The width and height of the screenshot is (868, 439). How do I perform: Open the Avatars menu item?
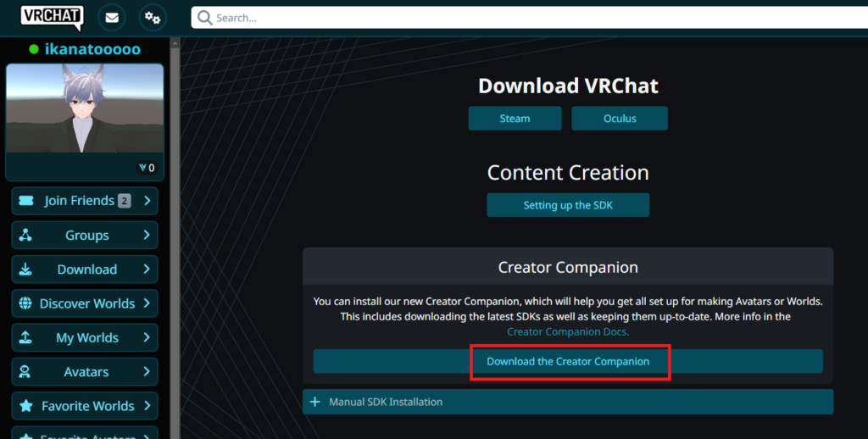click(85, 371)
